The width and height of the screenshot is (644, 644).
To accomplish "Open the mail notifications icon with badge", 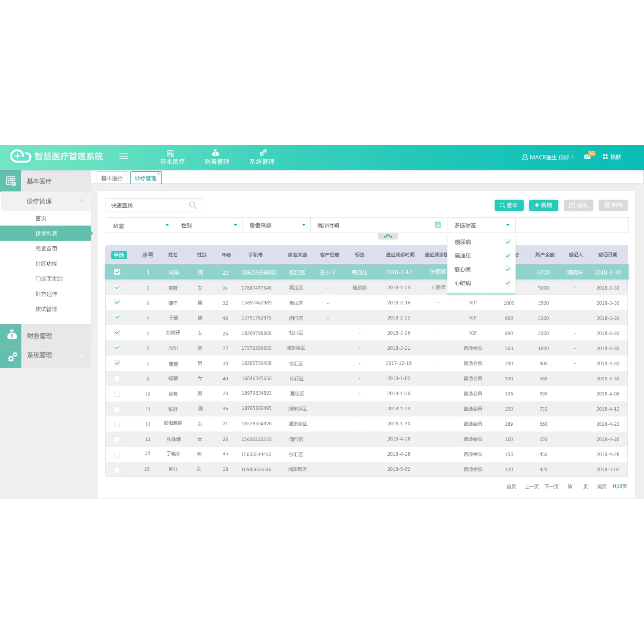I will (588, 156).
